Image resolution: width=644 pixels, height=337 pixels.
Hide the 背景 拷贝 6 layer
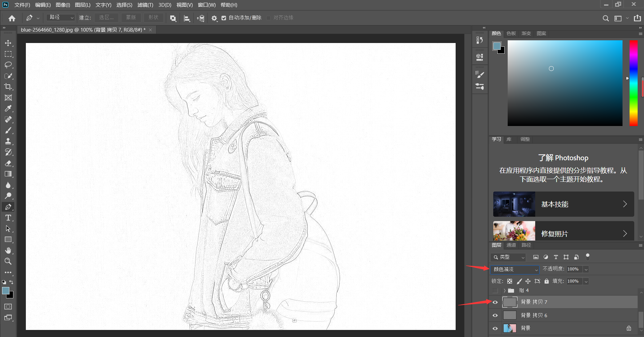495,315
